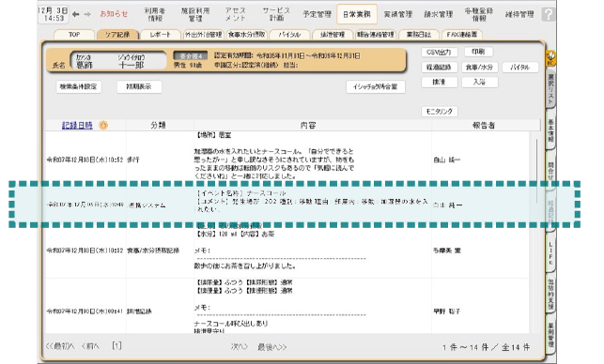Open the 各種登録情報 menu
604x364 pixels.
[479, 14]
